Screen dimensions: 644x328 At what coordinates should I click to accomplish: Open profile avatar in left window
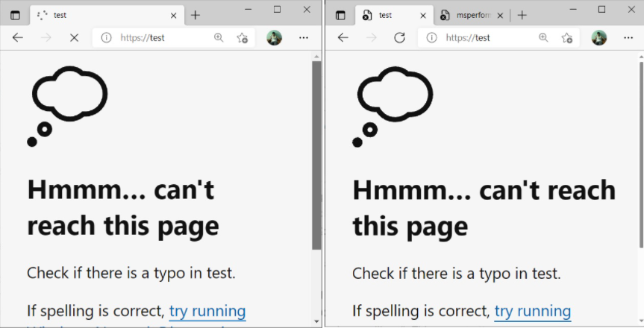274,38
